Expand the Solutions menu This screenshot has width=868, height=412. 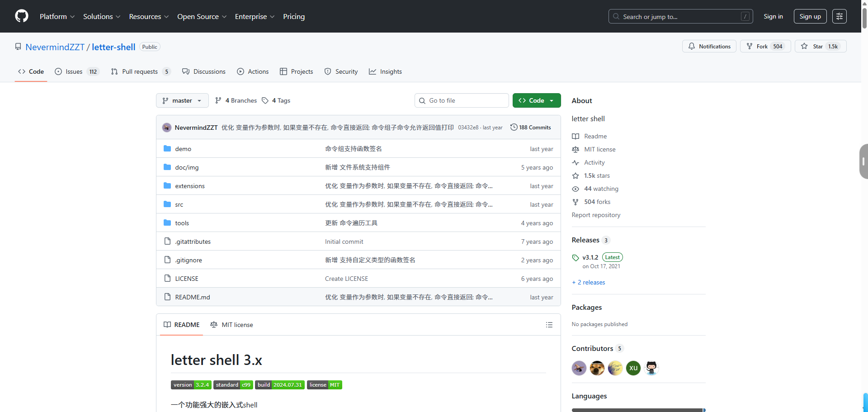[102, 16]
